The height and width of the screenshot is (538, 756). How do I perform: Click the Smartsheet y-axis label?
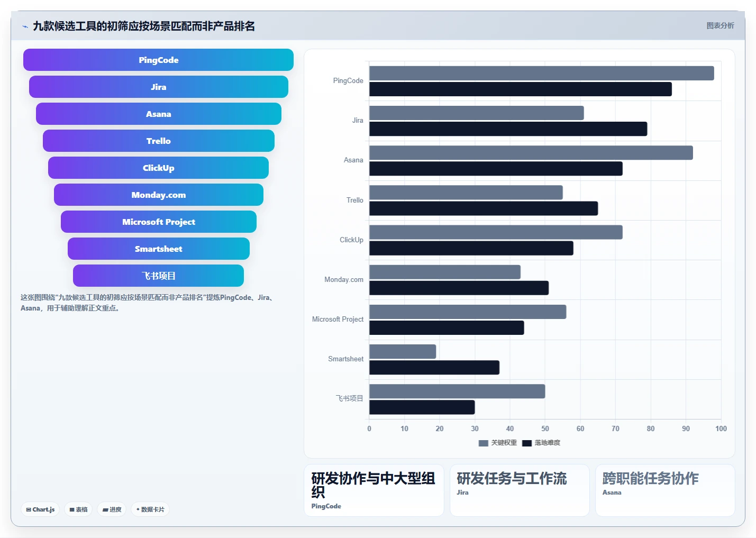point(345,359)
